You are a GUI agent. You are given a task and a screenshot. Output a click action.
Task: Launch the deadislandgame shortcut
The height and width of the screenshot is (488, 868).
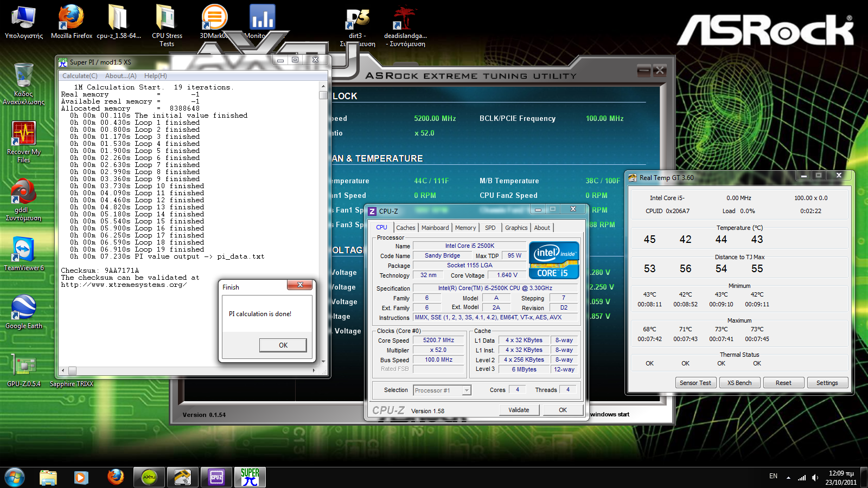[405, 26]
